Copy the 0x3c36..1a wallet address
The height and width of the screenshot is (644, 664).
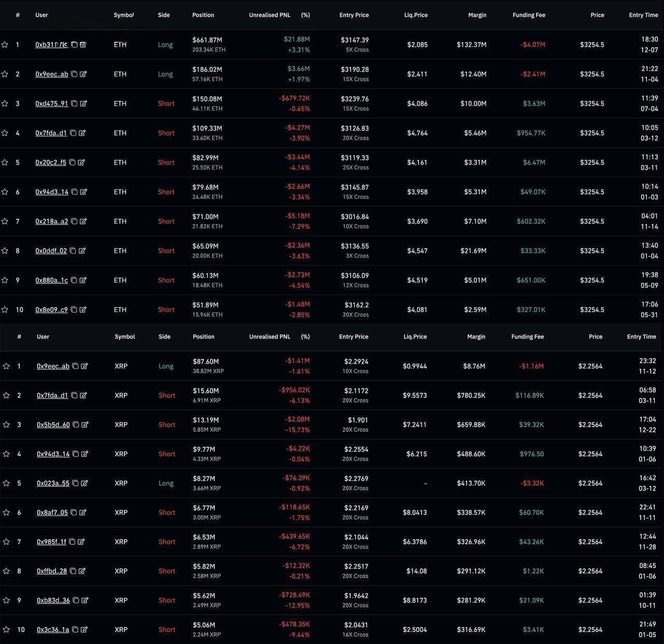pos(75,629)
